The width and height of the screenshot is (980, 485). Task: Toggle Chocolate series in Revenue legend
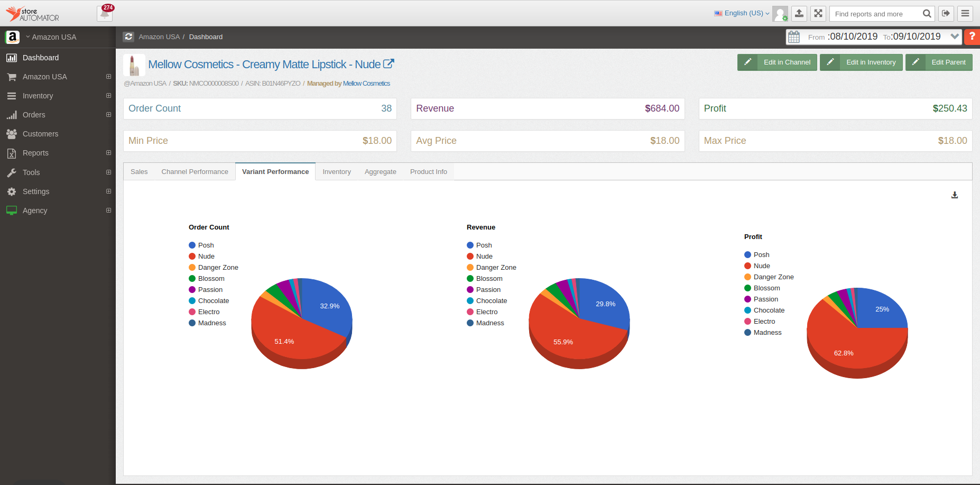coord(487,301)
